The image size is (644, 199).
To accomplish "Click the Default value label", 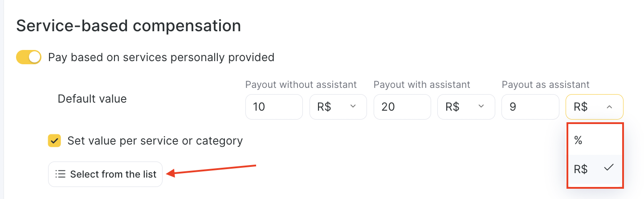I will pyautogui.click(x=92, y=99).
